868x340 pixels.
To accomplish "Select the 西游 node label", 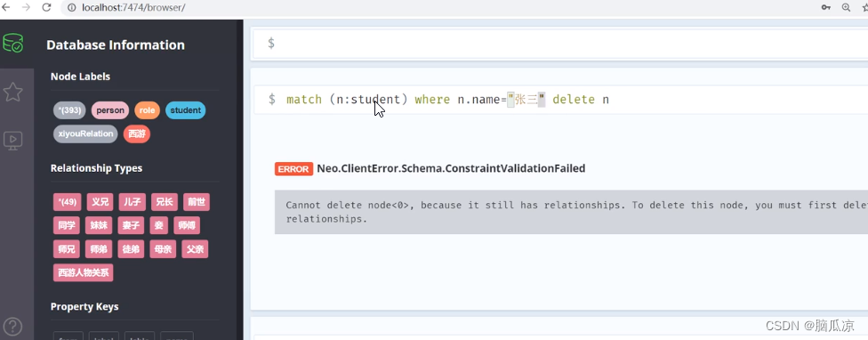I will pyautogui.click(x=136, y=134).
